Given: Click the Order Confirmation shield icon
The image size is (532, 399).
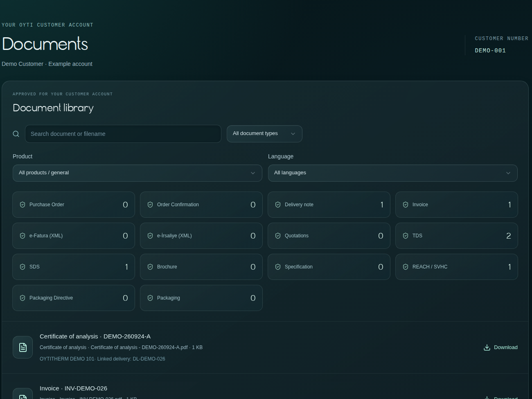Looking at the screenshot, I should coord(150,205).
